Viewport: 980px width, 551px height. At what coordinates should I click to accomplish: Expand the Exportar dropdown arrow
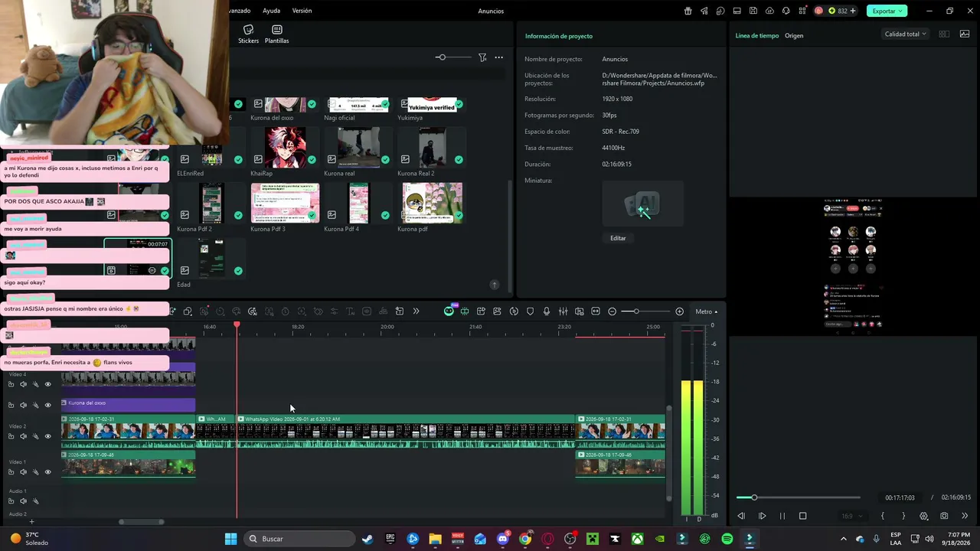(902, 11)
